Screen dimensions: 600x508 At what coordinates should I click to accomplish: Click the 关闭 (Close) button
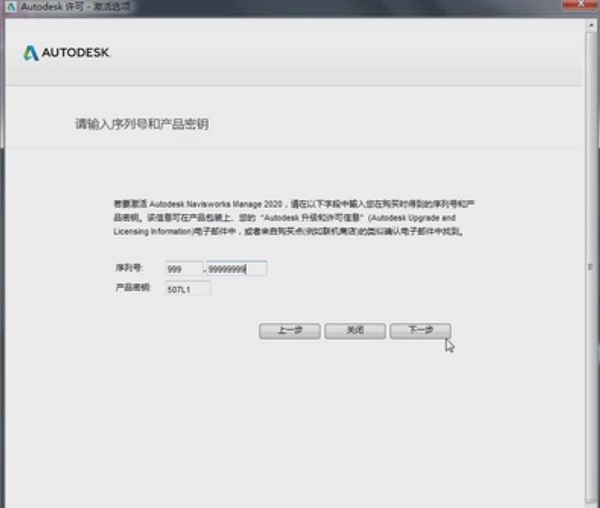(355, 331)
